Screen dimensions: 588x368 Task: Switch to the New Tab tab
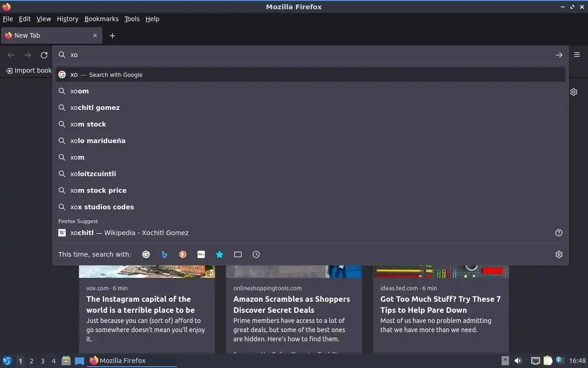click(x=51, y=35)
